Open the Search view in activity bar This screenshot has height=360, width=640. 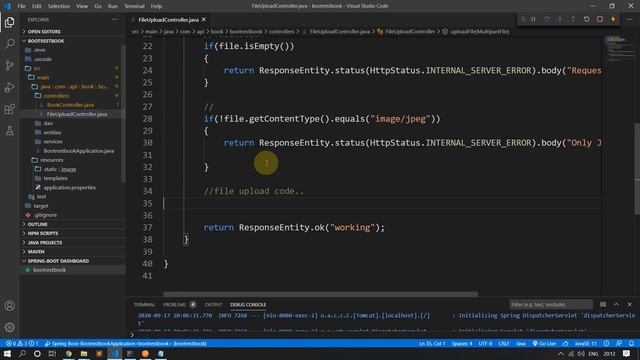pos(9,44)
